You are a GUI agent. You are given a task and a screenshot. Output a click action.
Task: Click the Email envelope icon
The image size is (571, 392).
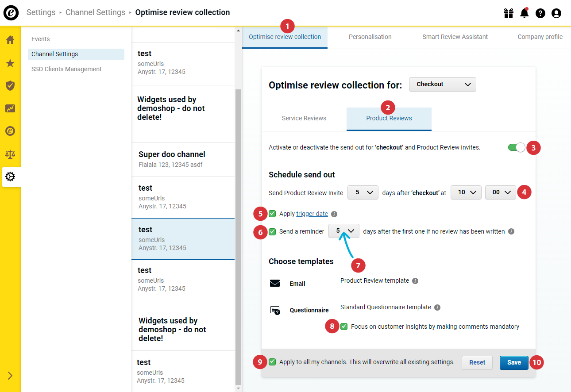click(x=275, y=283)
